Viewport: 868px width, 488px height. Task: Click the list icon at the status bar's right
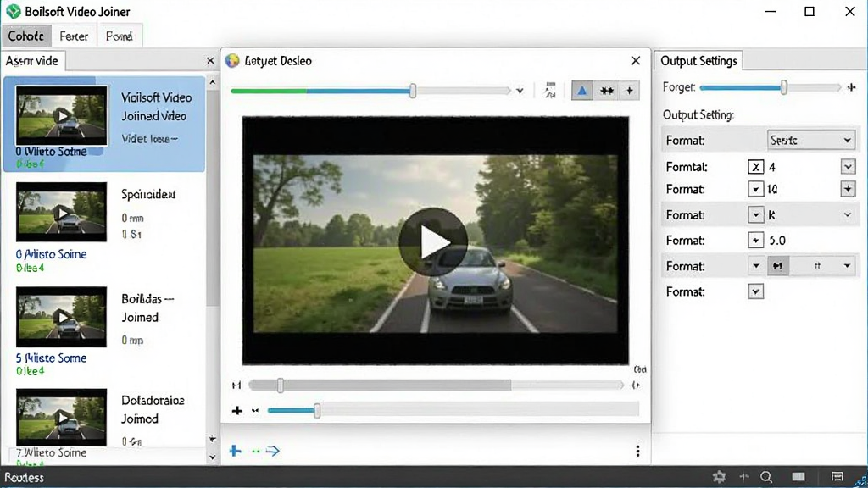tap(837, 476)
